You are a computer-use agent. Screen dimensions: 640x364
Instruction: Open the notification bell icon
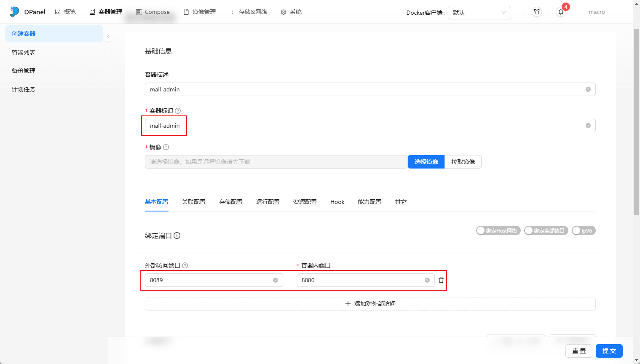point(560,12)
